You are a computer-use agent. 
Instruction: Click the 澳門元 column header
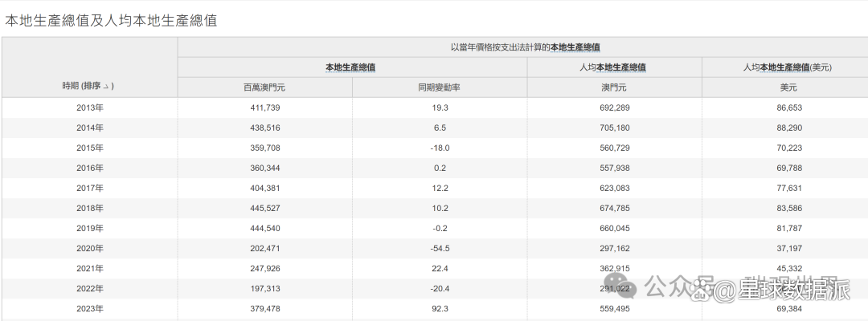(614, 88)
